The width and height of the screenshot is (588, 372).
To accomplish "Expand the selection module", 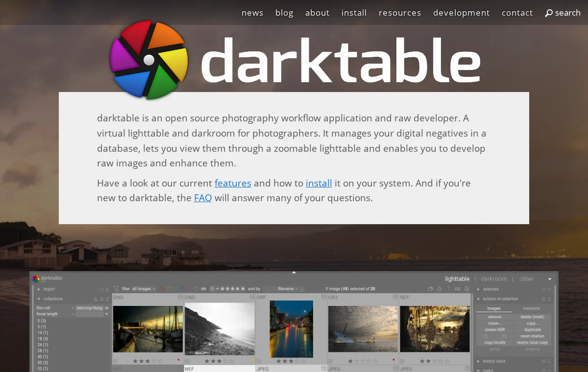I will pos(478,289).
